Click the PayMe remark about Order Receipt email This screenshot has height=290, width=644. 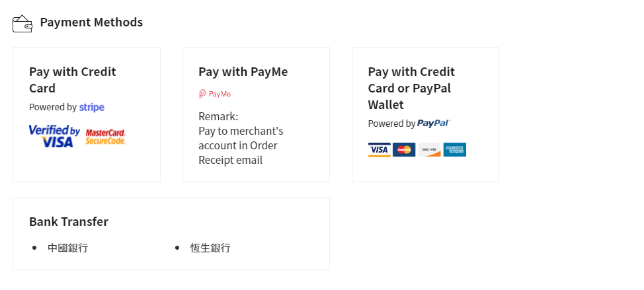241,138
